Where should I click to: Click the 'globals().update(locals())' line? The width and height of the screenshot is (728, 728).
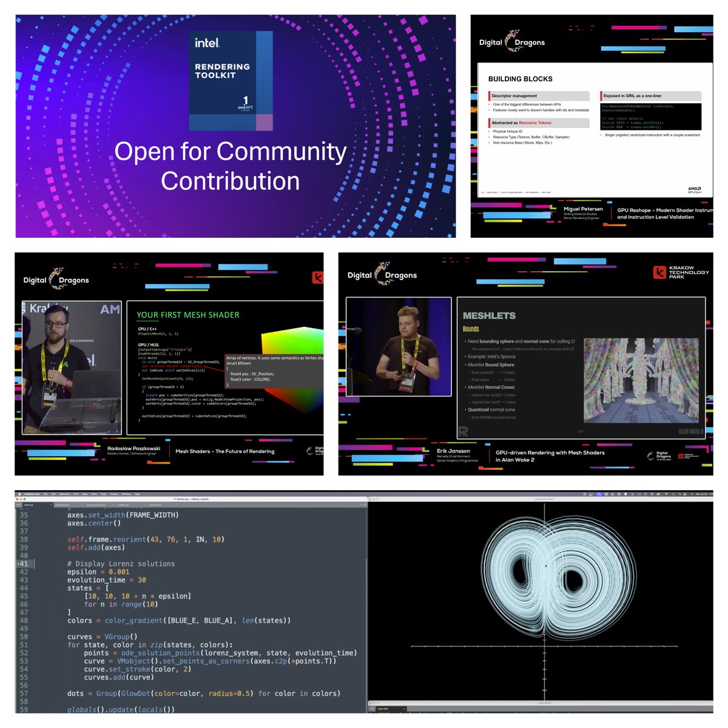coord(121,709)
